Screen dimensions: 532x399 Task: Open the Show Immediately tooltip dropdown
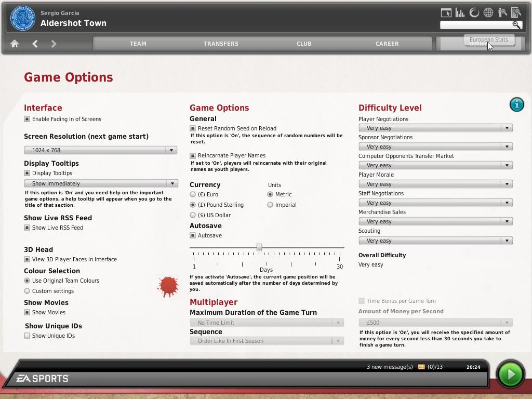coord(101,183)
